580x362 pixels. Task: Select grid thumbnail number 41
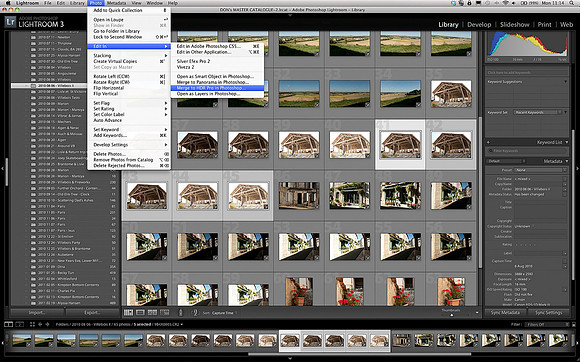coord(401,145)
